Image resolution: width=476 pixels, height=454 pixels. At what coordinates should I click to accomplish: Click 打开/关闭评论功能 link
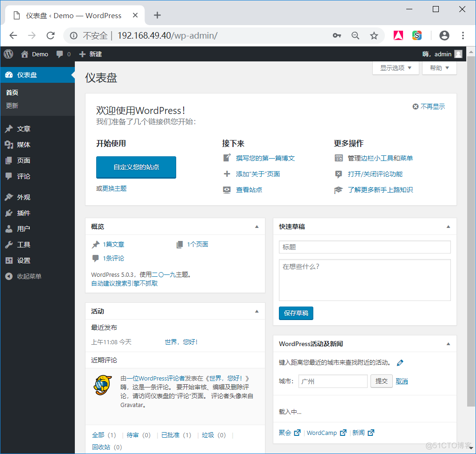(x=375, y=174)
